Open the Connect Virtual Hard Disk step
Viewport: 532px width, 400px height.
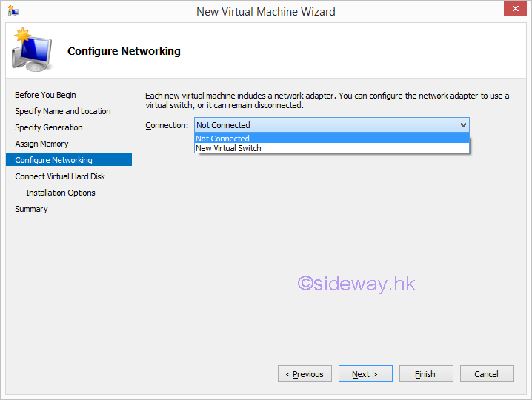coord(60,176)
